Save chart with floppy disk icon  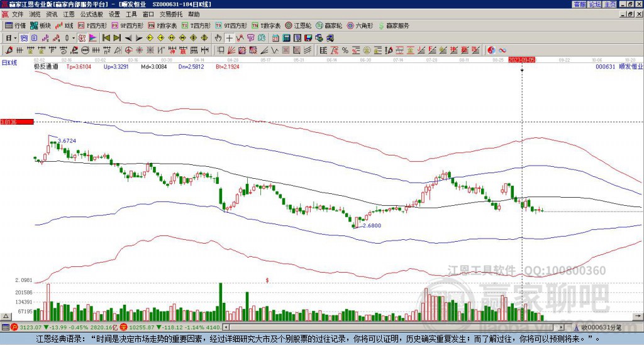click(308, 38)
